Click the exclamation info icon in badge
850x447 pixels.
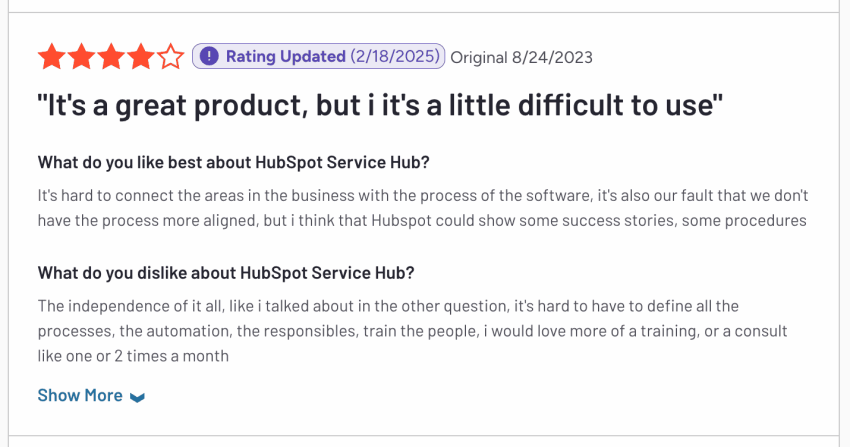tap(209, 56)
